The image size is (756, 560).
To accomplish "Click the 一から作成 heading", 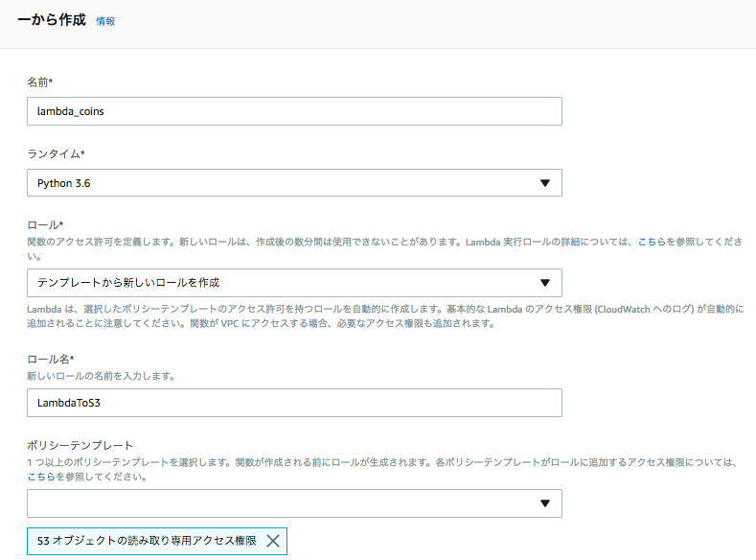I will [52, 20].
